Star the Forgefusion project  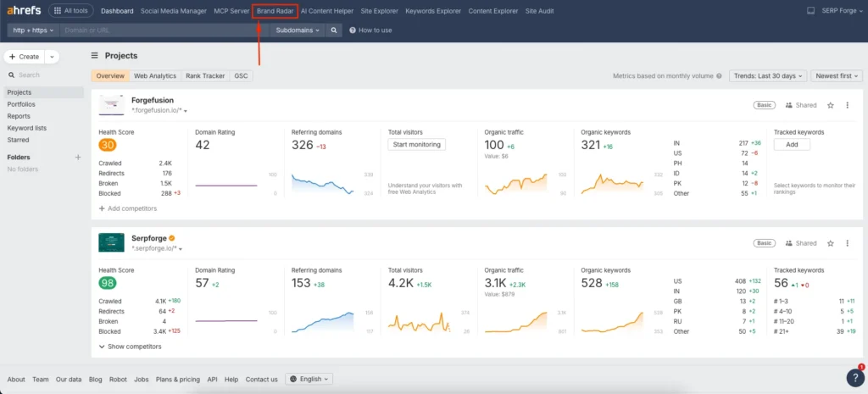coord(831,105)
